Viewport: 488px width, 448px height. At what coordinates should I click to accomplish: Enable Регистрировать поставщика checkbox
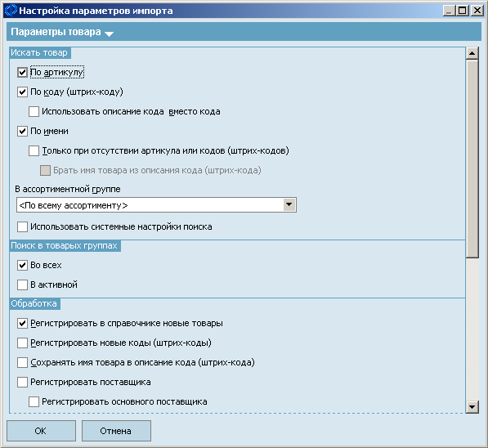[x=22, y=382]
